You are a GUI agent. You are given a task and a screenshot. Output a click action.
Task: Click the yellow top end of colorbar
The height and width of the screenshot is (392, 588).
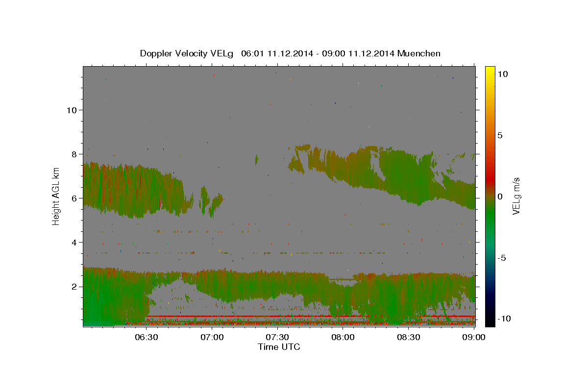tap(490, 70)
